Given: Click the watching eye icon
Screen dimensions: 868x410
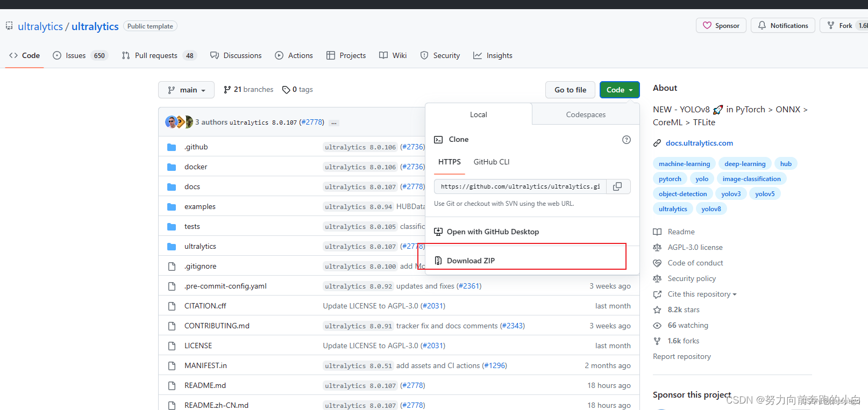Looking at the screenshot, I should [x=657, y=325].
